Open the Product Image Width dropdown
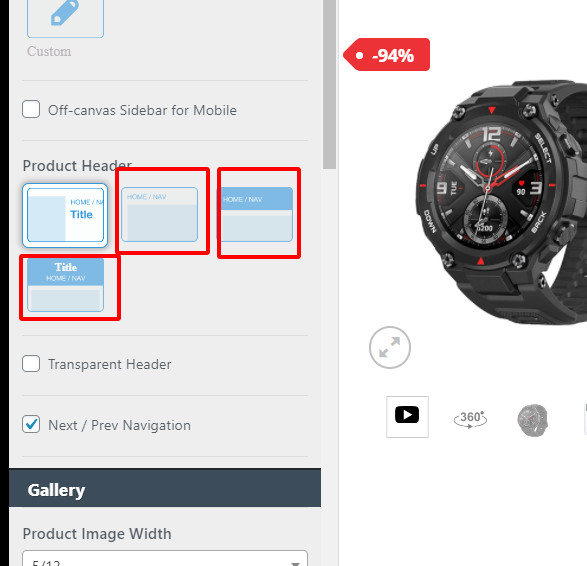 pyautogui.click(x=165, y=558)
